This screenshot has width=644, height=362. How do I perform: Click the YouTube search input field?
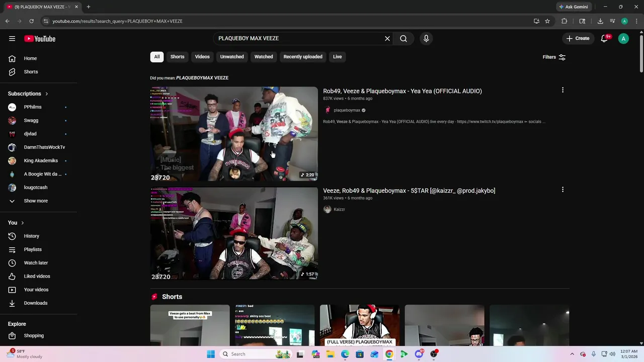(x=299, y=38)
